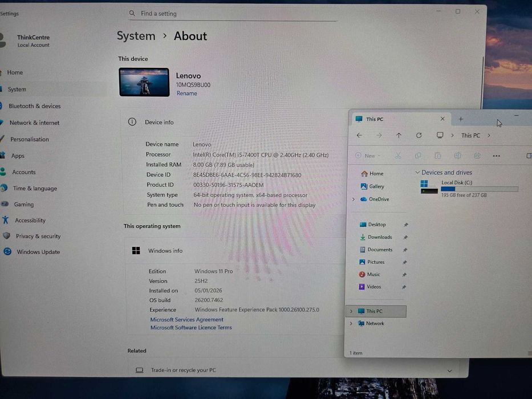Open Microsoft Services Agreement link
532x399 pixels.
tap(186, 320)
